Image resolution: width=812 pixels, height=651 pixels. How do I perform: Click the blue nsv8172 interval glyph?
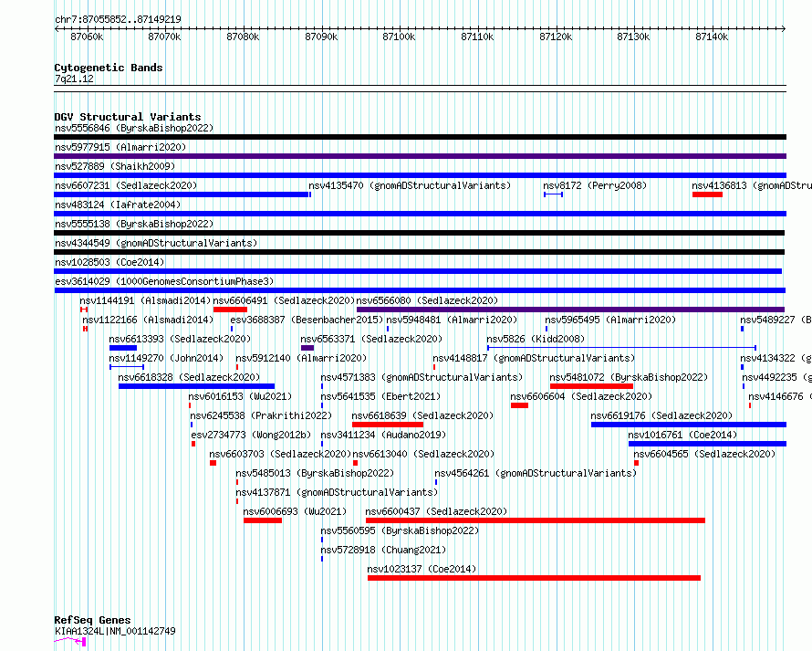pyautogui.click(x=553, y=194)
